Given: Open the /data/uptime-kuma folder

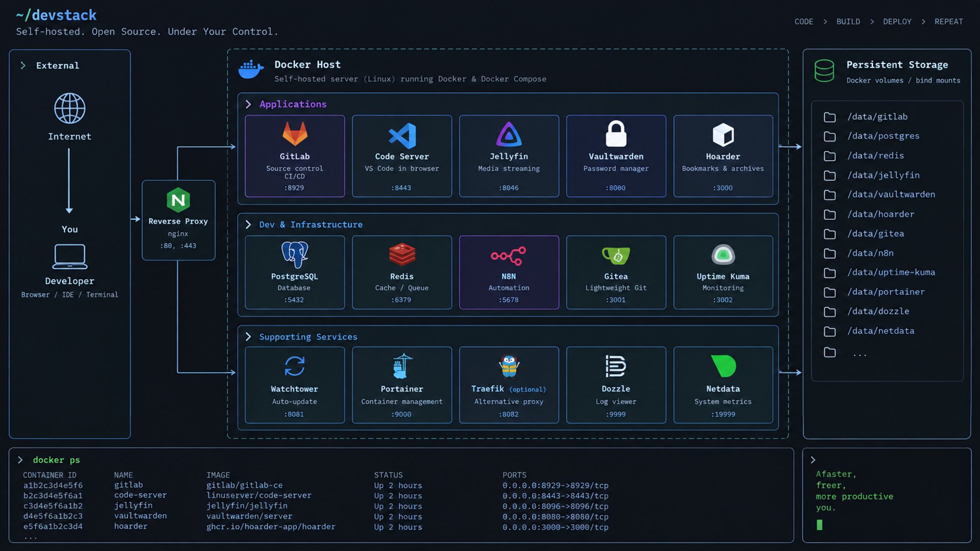Looking at the screenshot, I should (x=879, y=272).
